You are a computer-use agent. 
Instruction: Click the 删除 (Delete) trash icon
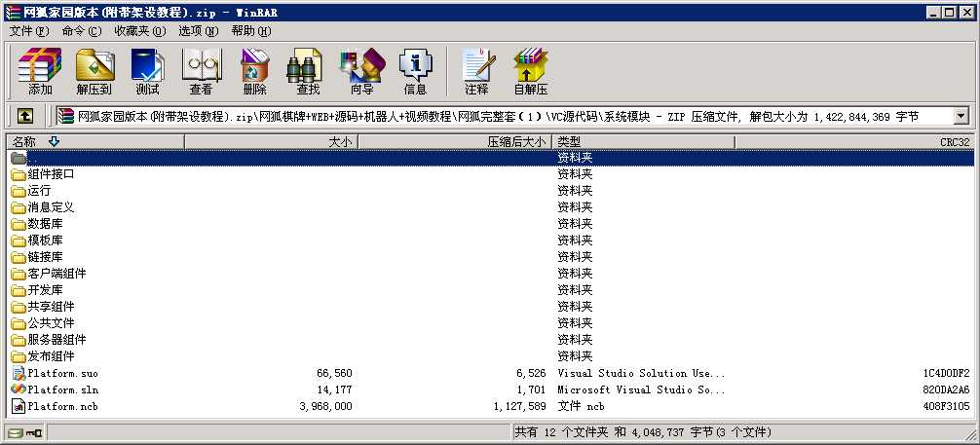point(254,71)
